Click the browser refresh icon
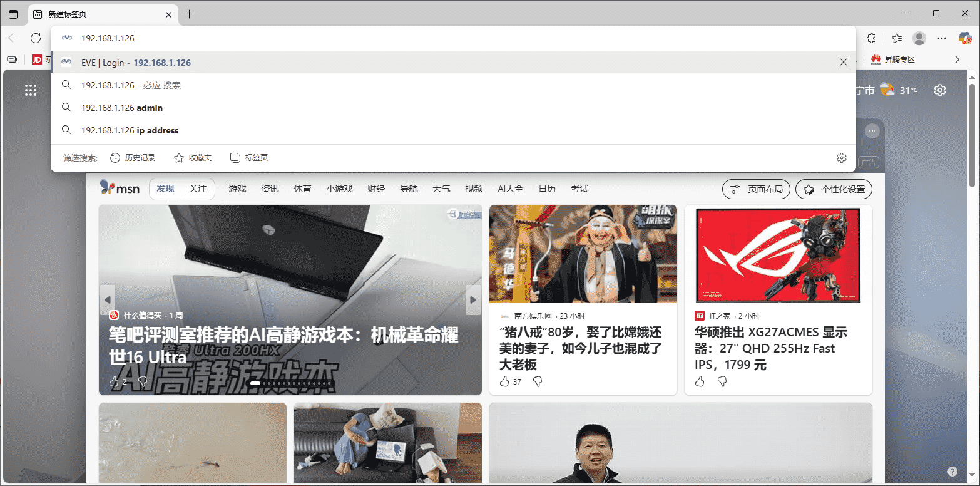The image size is (980, 486). [x=36, y=38]
